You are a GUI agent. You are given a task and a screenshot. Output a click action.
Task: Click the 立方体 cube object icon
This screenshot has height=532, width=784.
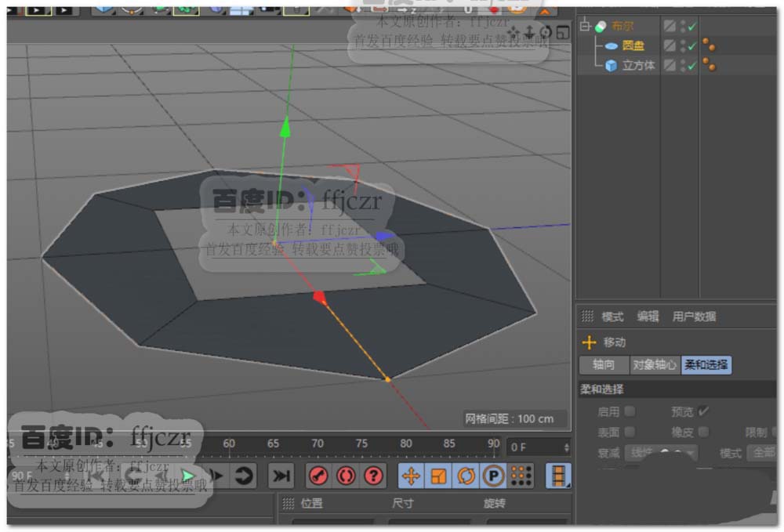[x=611, y=66]
